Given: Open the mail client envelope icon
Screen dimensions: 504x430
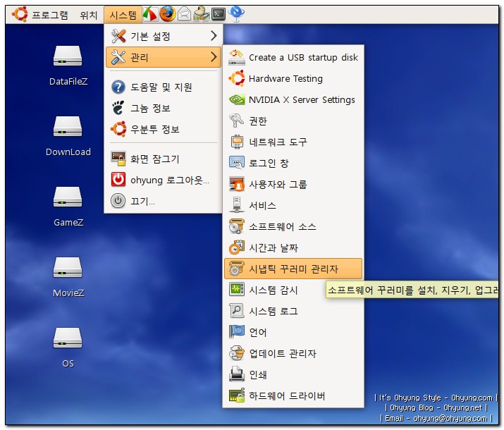Looking at the screenshot, I should tap(184, 15).
